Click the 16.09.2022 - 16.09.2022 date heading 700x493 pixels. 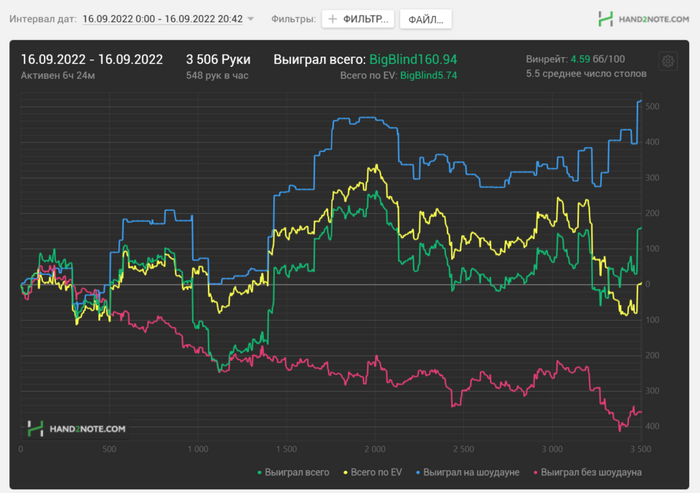92,59
